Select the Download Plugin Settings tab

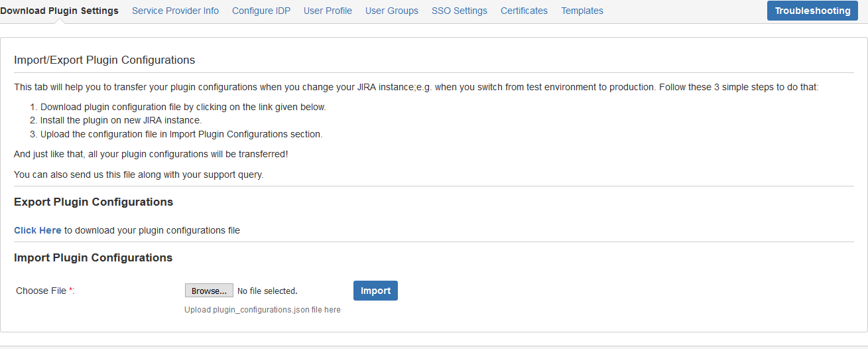point(59,11)
